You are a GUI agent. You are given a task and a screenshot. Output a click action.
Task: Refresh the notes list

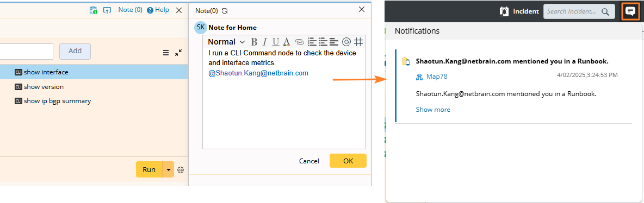[224, 11]
